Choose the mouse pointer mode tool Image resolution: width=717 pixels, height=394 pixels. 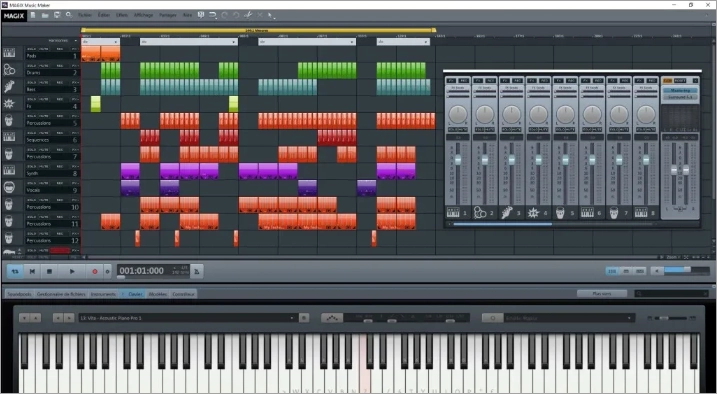tap(270, 15)
